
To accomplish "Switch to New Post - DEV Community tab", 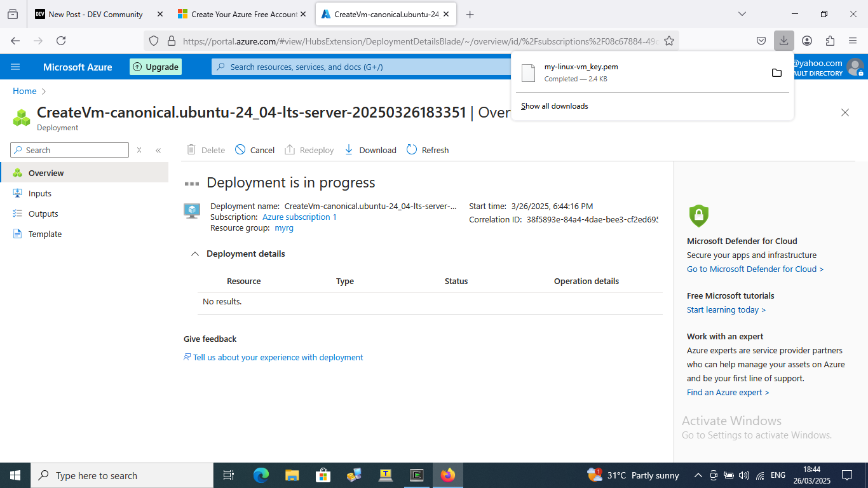I will tap(95, 14).
